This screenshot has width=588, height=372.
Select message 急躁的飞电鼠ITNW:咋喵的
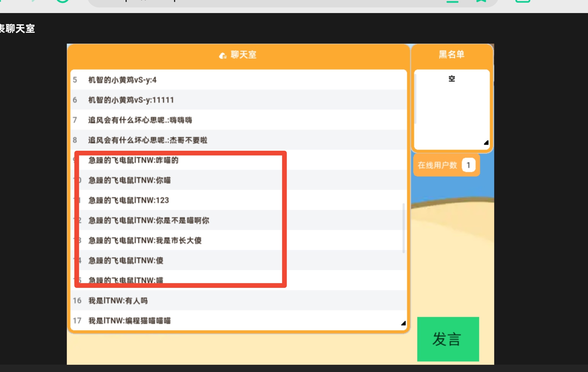coord(239,160)
